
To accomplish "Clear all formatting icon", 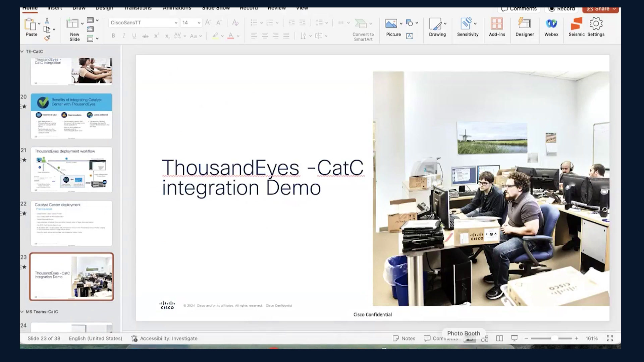I will tap(235, 22).
